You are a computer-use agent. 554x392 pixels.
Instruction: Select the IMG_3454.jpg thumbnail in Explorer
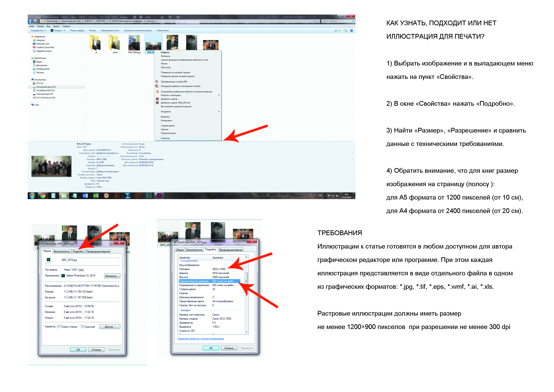[134, 44]
